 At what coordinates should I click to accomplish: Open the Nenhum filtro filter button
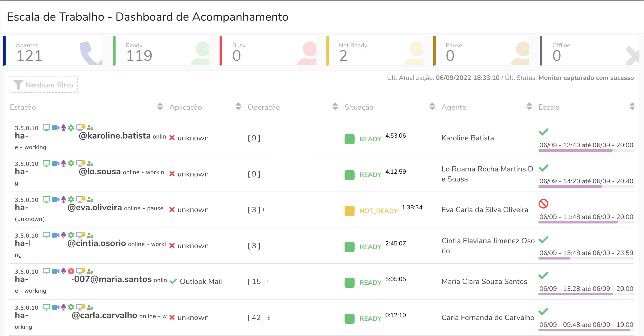[44, 85]
